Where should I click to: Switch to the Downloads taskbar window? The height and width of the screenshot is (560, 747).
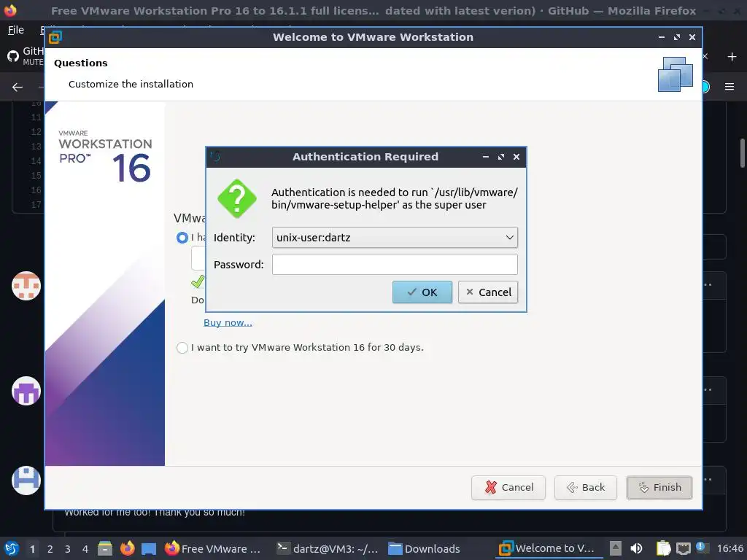[424, 548]
